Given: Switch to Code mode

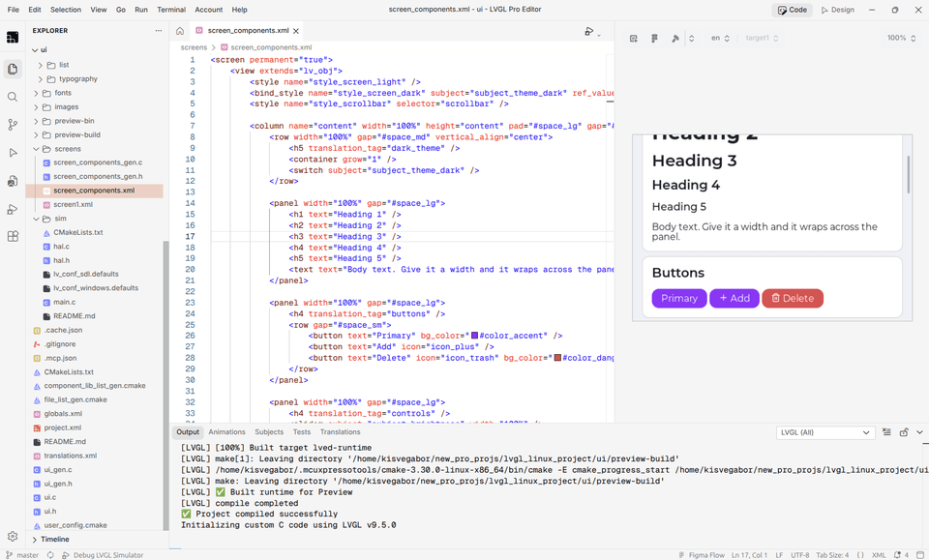Looking at the screenshot, I should (793, 10).
